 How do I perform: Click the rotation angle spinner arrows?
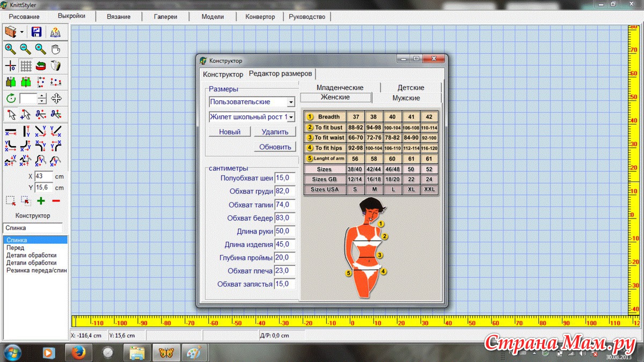click(x=42, y=99)
